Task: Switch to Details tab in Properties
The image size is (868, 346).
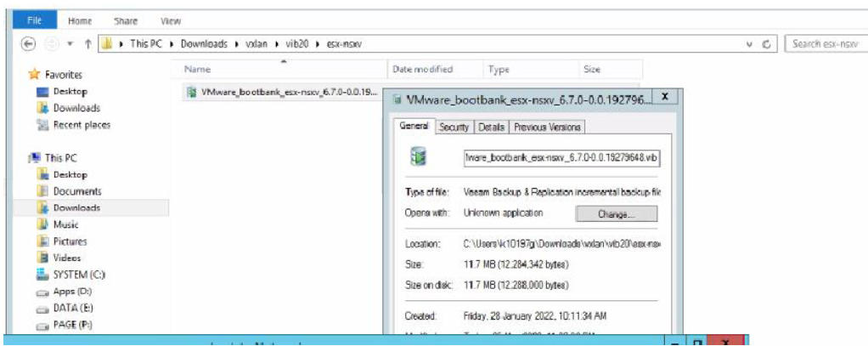Action: [x=491, y=127]
